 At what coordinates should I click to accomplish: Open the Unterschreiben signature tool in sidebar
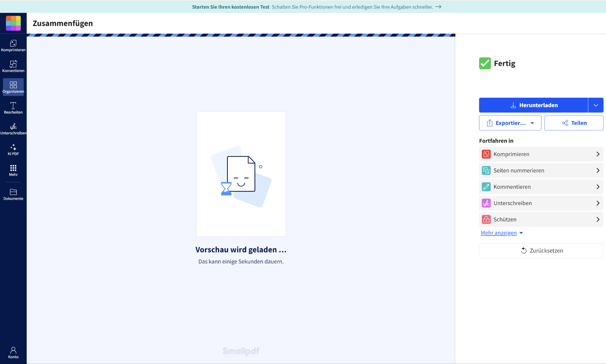tap(13, 129)
